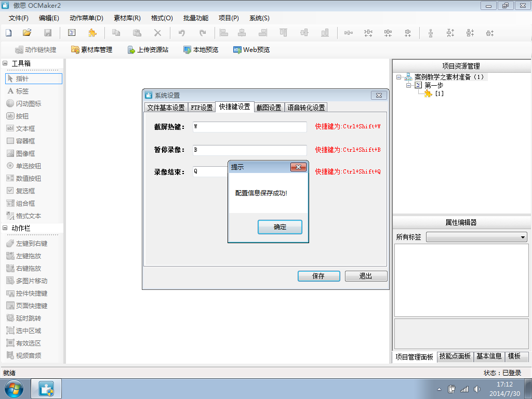This screenshot has width=532, height=399.
Task: Select the Pointer (指针) tool
Action: [x=34, y=79]
